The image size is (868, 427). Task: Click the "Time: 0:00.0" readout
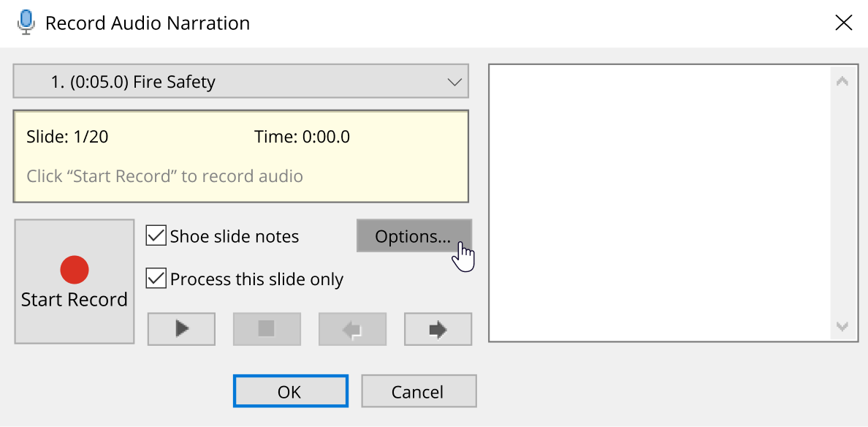click(x=302, y=137)
